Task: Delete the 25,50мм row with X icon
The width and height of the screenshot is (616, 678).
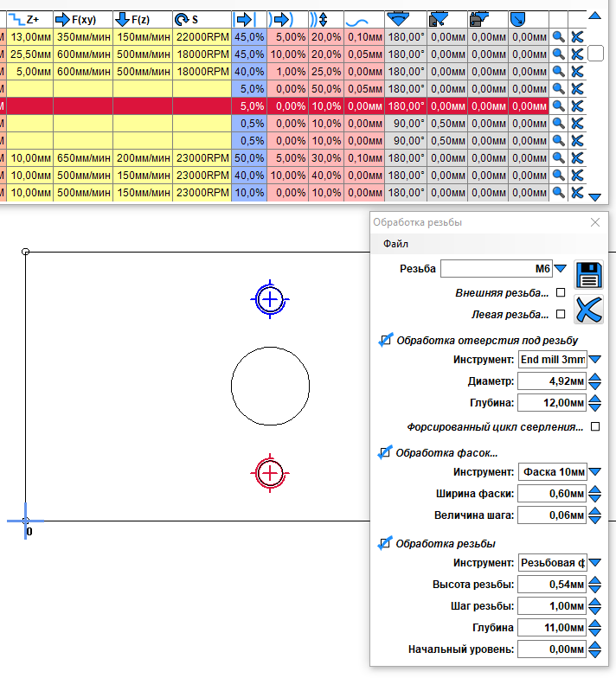Action: click(x=577, y=54)
